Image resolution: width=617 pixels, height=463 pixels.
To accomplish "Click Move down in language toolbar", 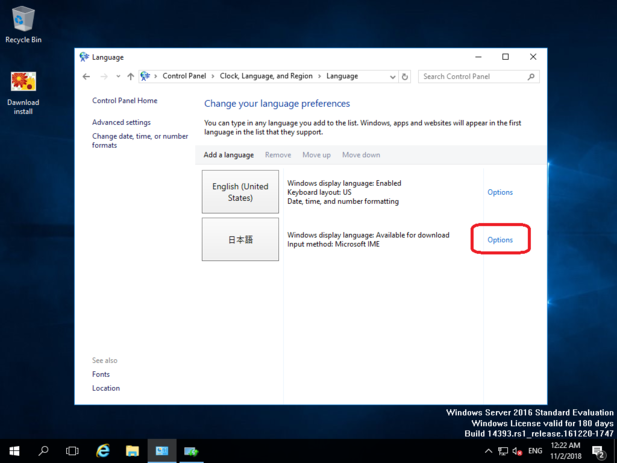I will pyautogui.click(x=361, y=155).
